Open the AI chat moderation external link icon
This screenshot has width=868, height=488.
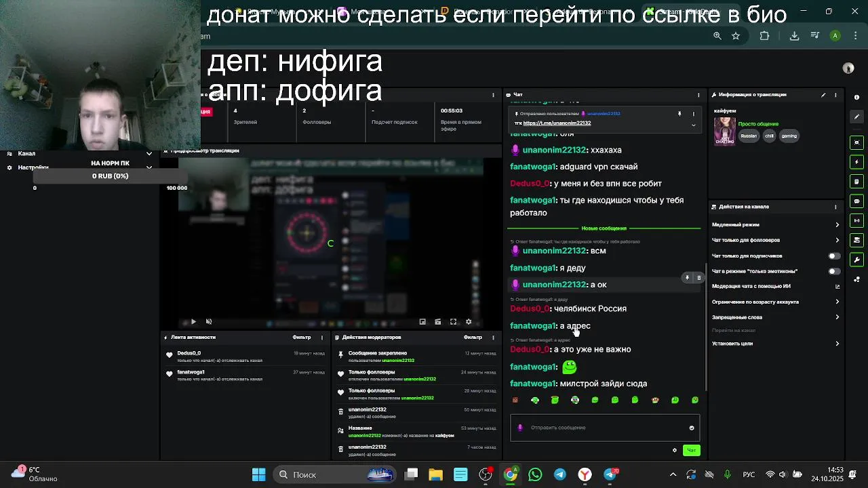pos(837,287)
